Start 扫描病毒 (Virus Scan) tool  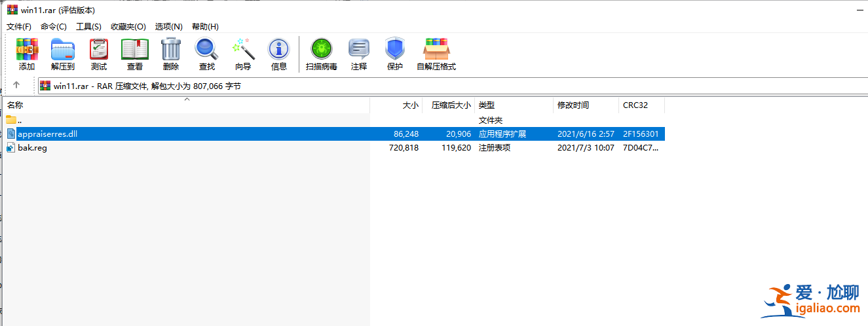(321, 50)
